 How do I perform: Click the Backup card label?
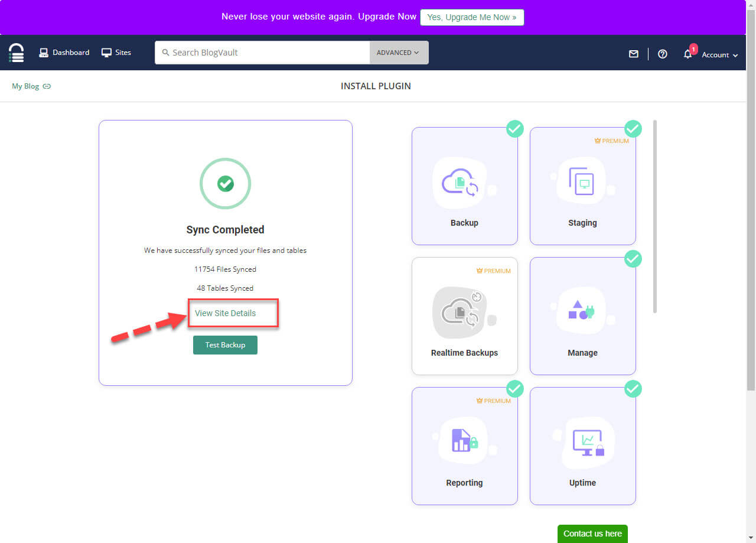[464, 223]
